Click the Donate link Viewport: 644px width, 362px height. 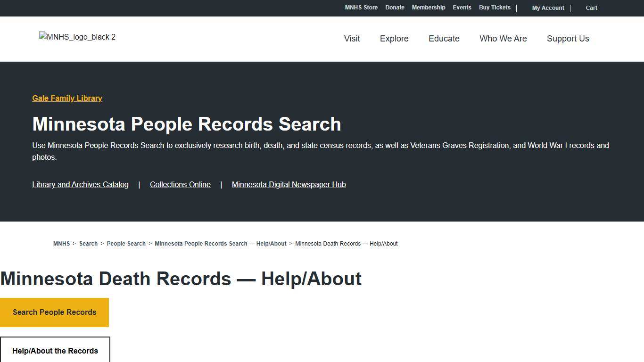pyautogui.click(x=395, y=8)
